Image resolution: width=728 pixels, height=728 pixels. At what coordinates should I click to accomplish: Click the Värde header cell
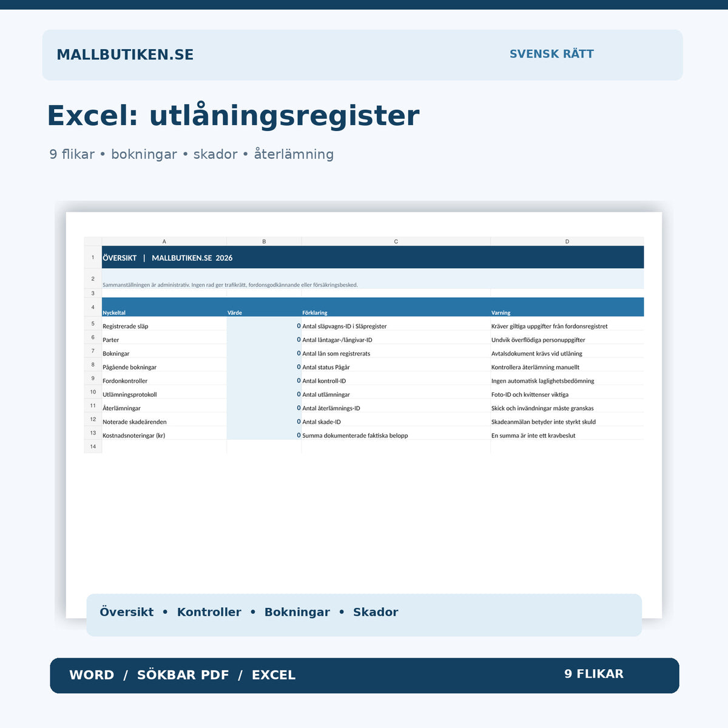[264, 307]
